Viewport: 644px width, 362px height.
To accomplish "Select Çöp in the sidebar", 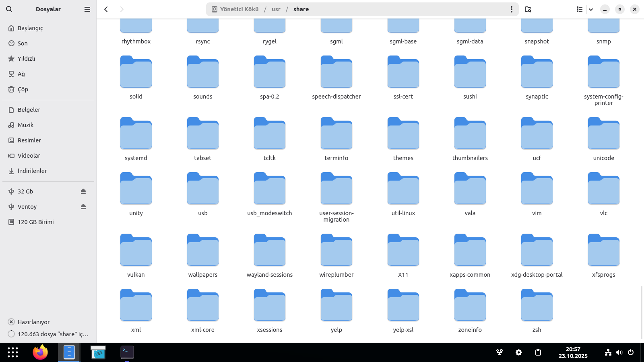I will (x=23, y=89).
